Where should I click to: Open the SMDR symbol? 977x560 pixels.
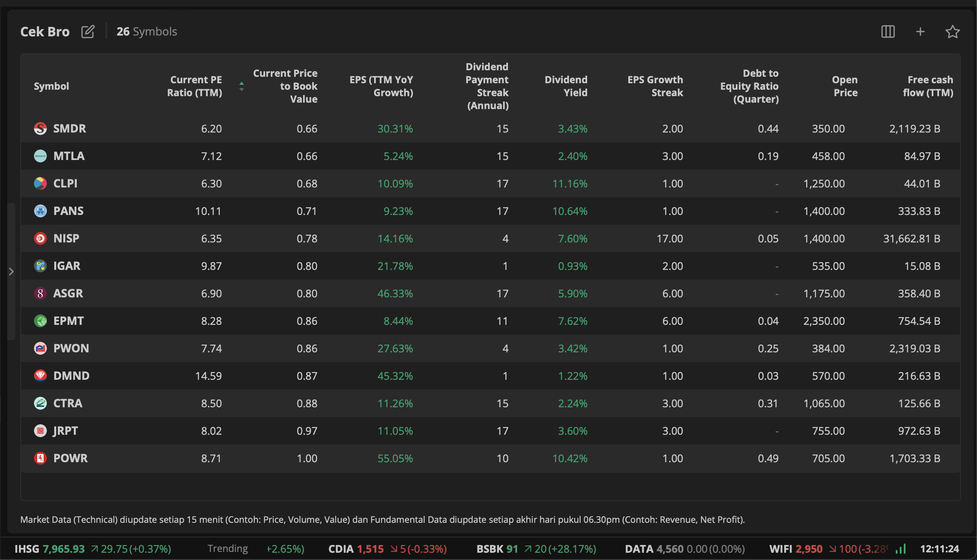tap(69, 128)
